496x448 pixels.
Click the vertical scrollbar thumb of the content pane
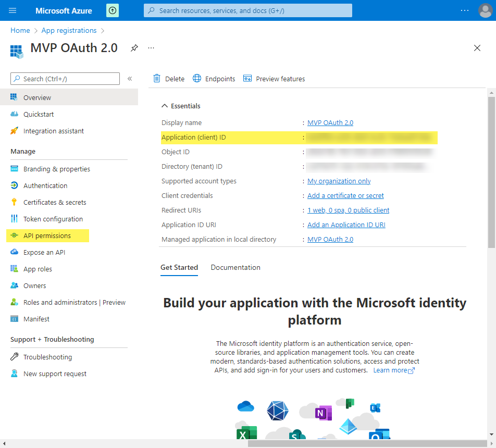tap(491, 172)
